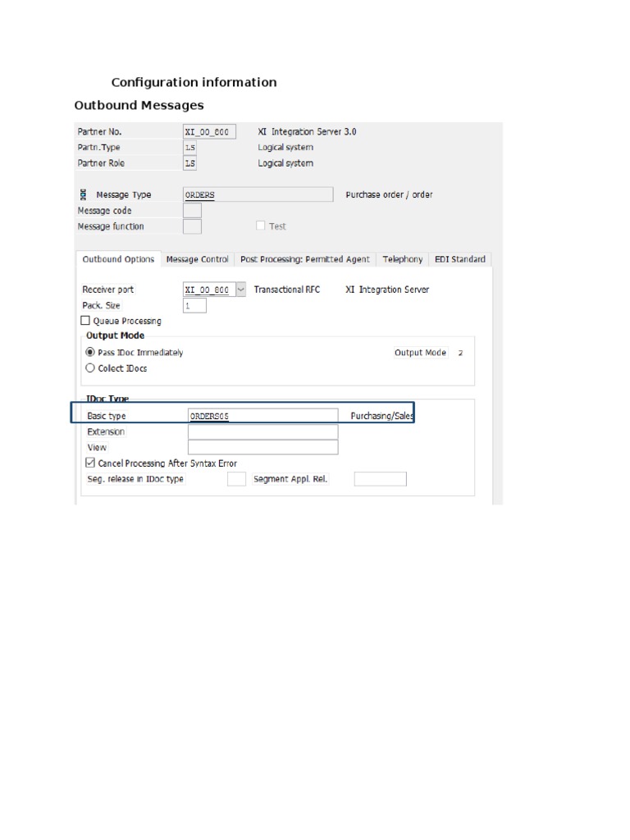Viewport: 630px width, 840px height.
Task: Open Post Processing: Permitted Agent tab
Action: [x=305, y=259]
